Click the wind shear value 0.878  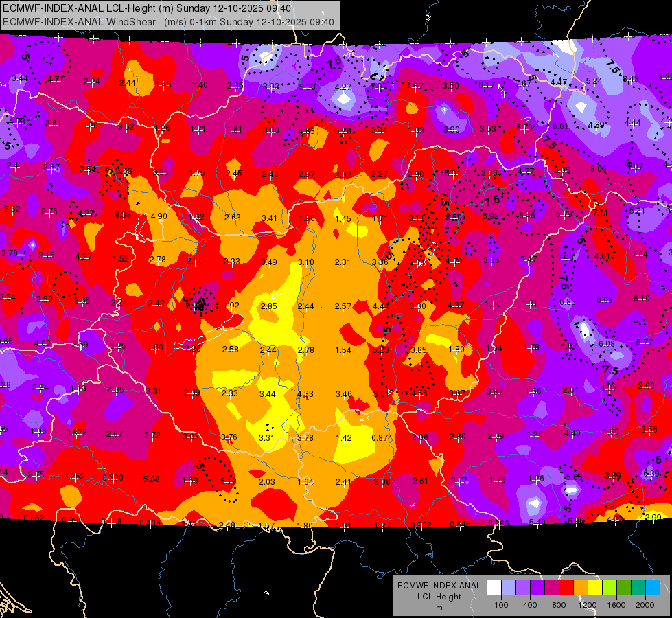(77, 433)
